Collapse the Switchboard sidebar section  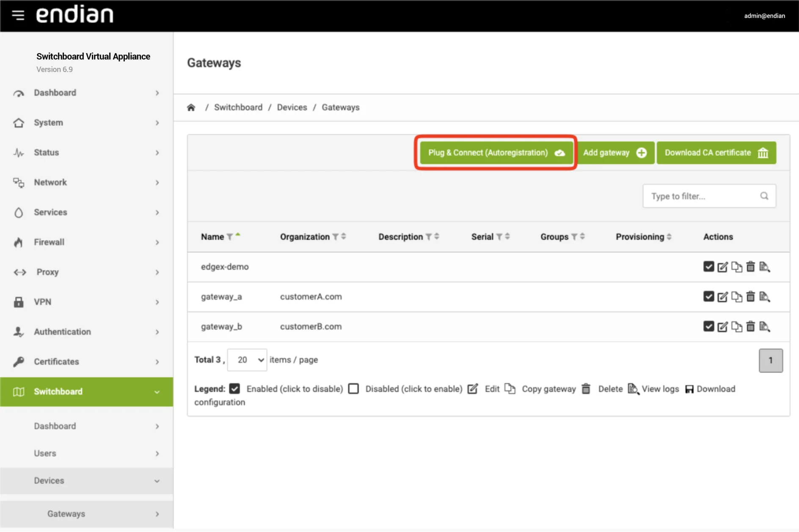pyautogui.click(x=86, y=392)
